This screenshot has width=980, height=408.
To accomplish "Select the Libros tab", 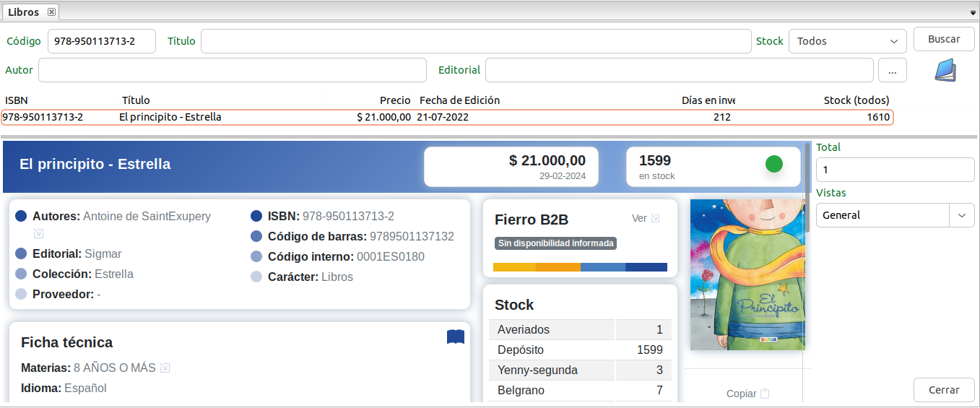I will (x=23, y=12).
